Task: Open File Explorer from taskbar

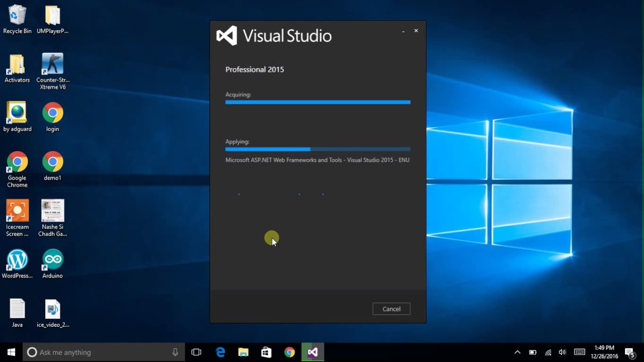Action: tap(243, 352)
